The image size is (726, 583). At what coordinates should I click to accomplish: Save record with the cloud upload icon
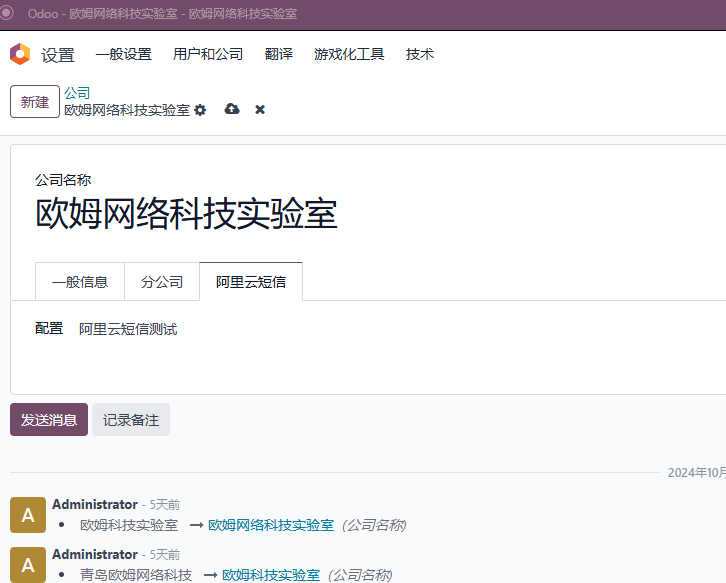(x=232, y=109)
